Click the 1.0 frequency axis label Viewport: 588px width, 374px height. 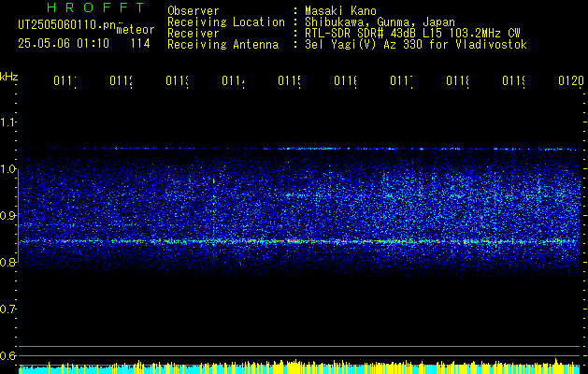pos(7,169)
